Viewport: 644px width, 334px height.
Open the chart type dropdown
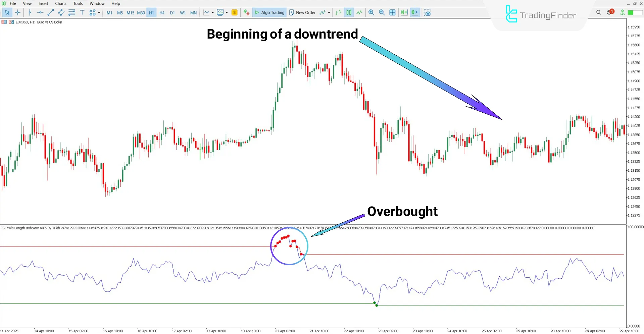point(212,12)
